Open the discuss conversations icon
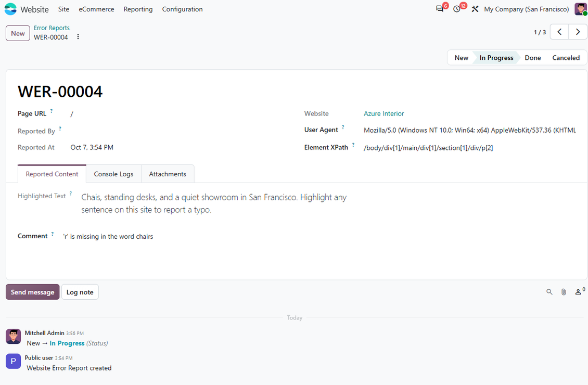 tap(440, 9)
